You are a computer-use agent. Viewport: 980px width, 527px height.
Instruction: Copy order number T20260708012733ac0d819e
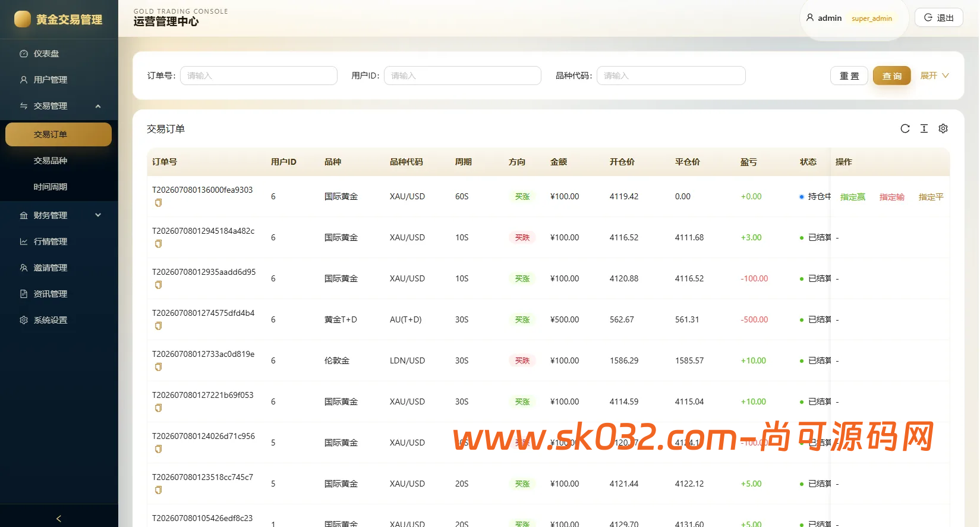pyautogui.click(x=158, y=367)
